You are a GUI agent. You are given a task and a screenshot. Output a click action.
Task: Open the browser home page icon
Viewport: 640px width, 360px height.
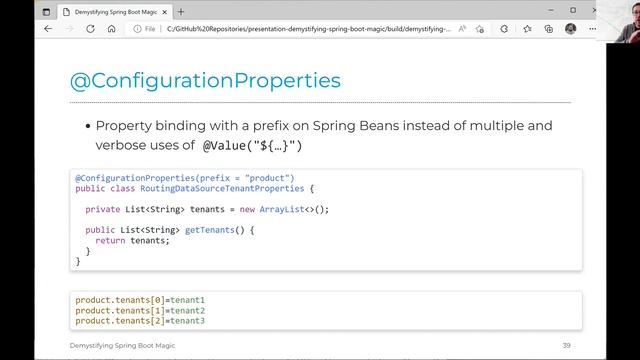pyautogui.click(x=111, y=29)
